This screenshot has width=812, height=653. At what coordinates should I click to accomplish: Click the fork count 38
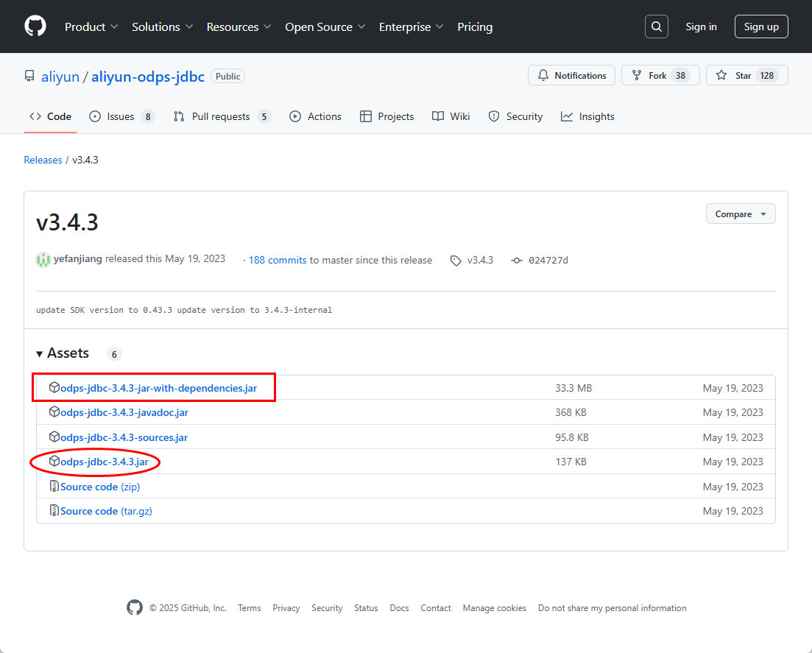[680, 76]
